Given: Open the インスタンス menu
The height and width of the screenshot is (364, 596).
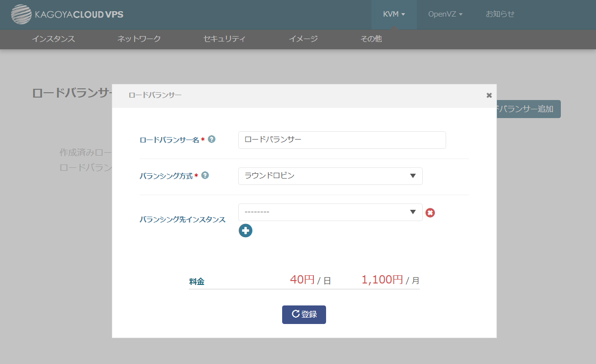Looking at the screenshot, I should point(54,39).
